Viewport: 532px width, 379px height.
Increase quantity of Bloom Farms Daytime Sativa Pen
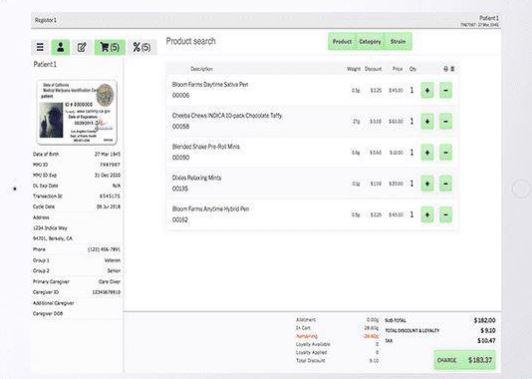(427, 90)
